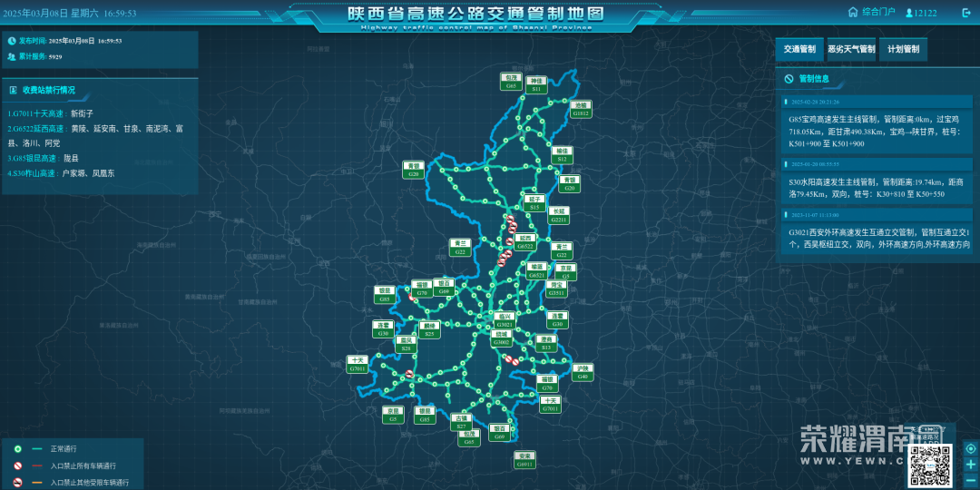Open the G3021西安外环高速 control notice
Viewport: 980px width, 490px height.
pos(877,238)
